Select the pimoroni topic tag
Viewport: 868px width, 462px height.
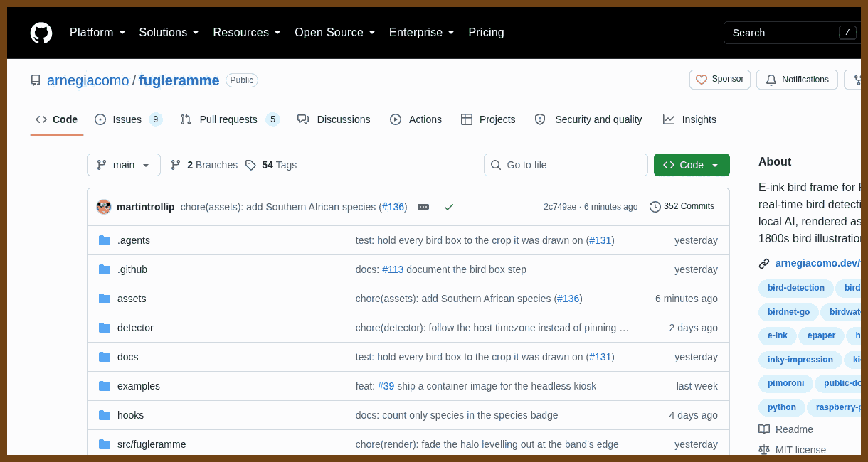pyautogui.click(x=785, y=384)
